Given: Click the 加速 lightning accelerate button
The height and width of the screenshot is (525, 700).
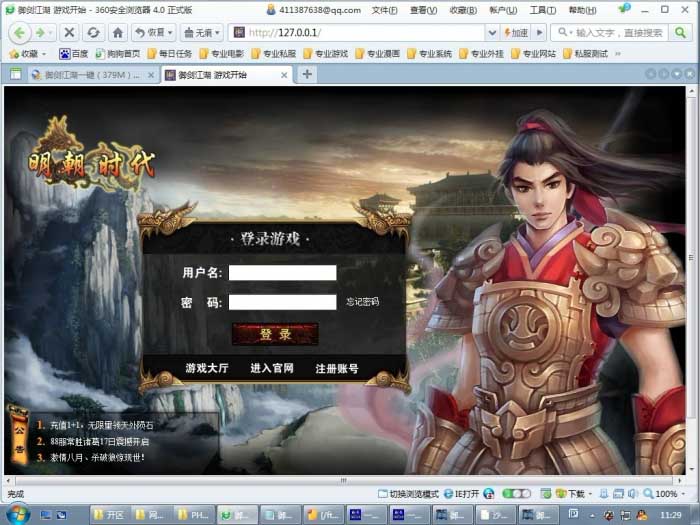Looking at the screenshot, I should 516,32.
